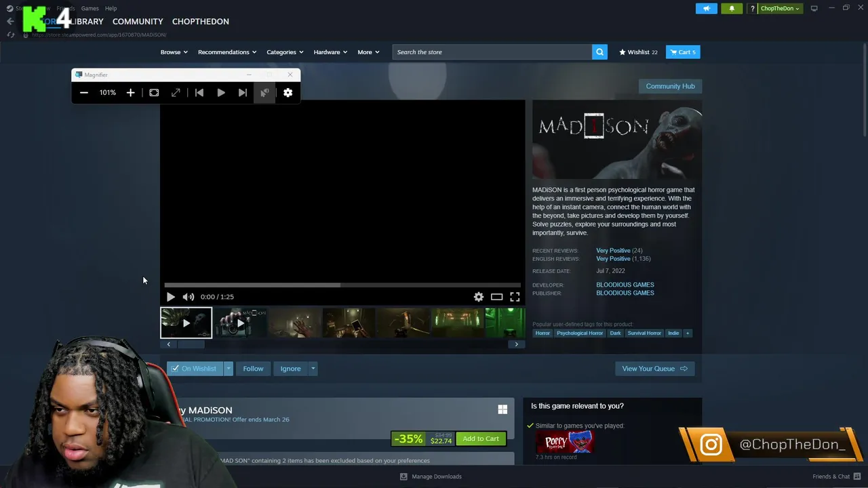868x488 pixels.
Task: Open Steam announcements megaphone icon
Action: tap(706, 8)
